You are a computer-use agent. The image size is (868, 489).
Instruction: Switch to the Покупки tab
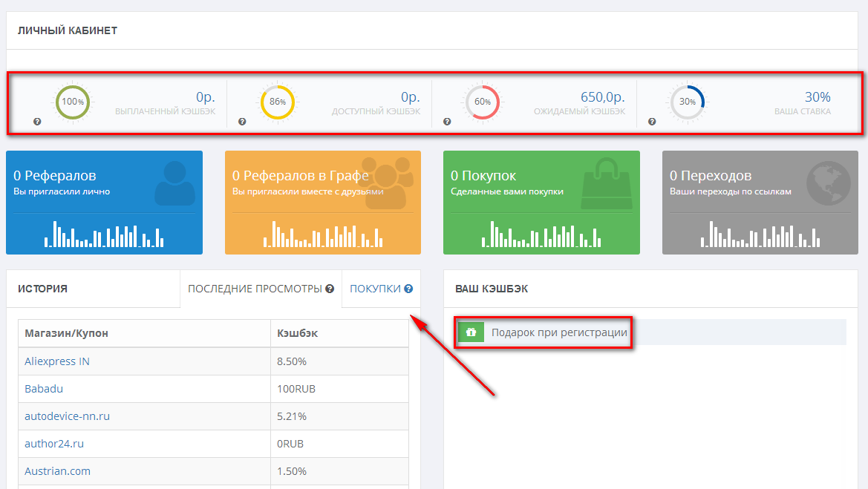point(375,289)
